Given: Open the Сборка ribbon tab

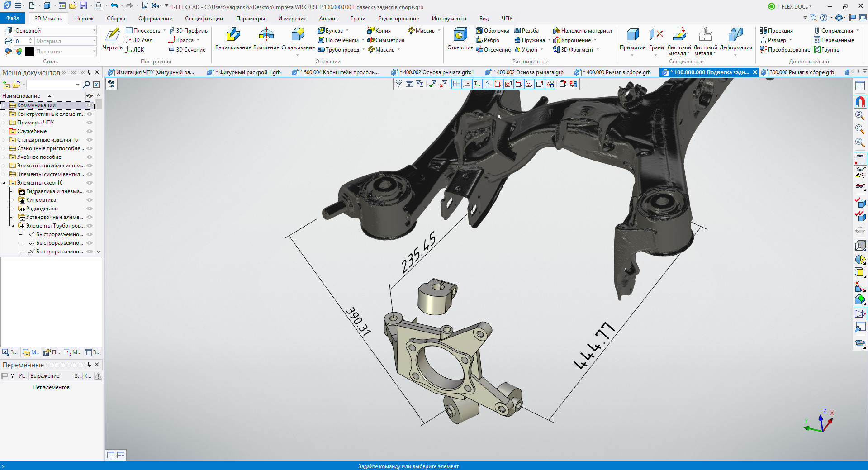Looking at the screenshot, I should click(x=116, y=19).
